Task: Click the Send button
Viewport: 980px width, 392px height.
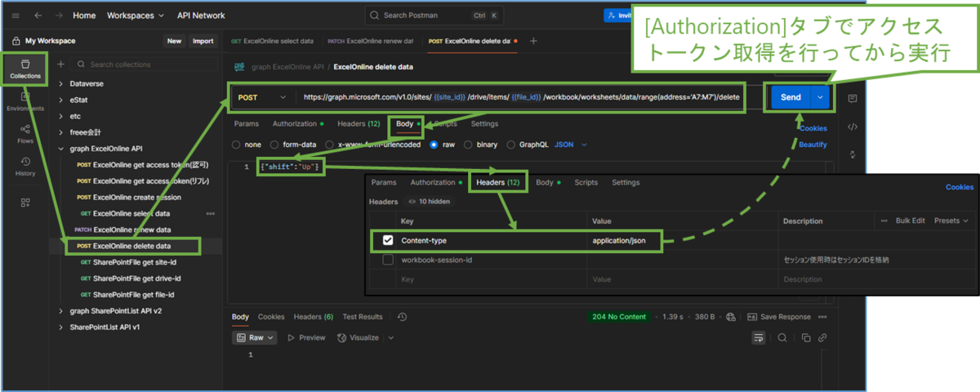Action: coord(791,97)
